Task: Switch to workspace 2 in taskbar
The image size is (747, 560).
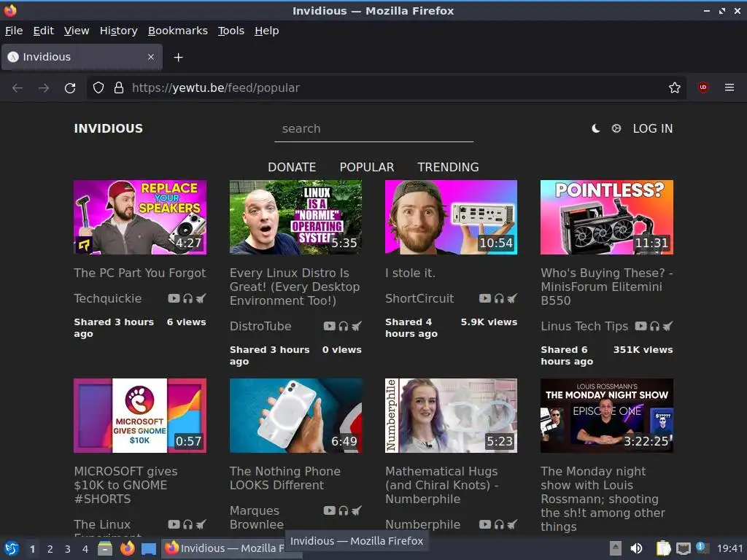Action: coord(50,549)
